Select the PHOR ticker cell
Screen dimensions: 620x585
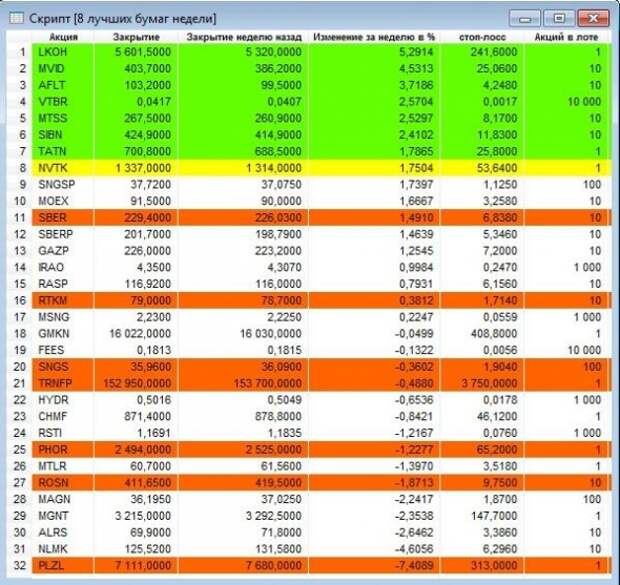(x=63, y=450)
